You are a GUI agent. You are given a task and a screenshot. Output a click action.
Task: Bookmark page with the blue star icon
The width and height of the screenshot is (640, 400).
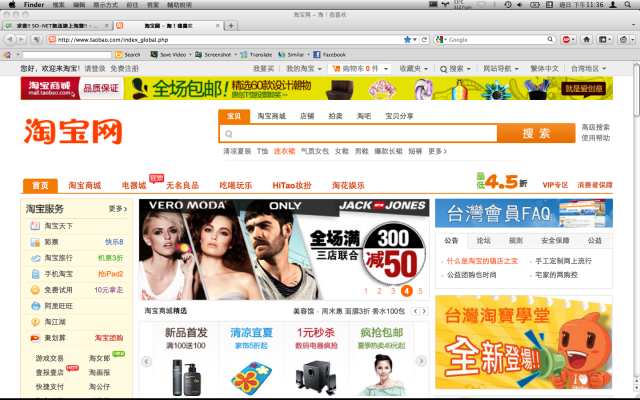pos(407,40)
